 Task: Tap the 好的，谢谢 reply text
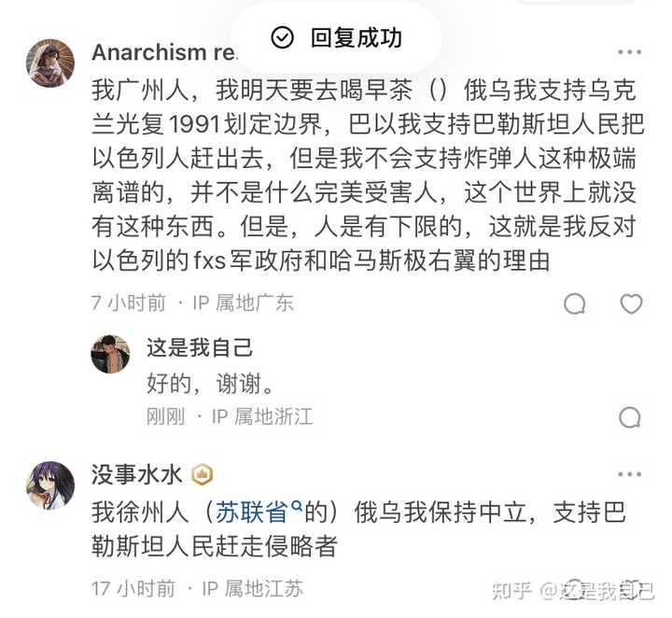[210, 383]
